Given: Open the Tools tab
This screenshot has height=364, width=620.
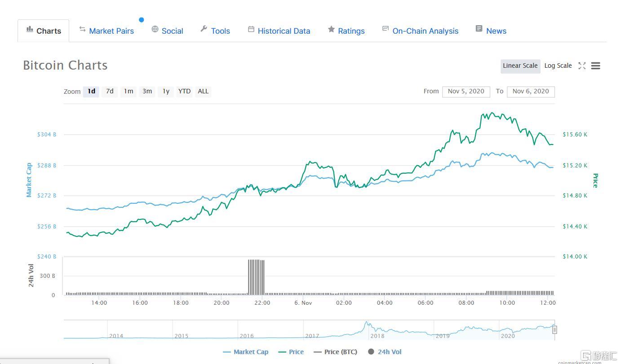Looking at the screenshot, I should 221,31.
